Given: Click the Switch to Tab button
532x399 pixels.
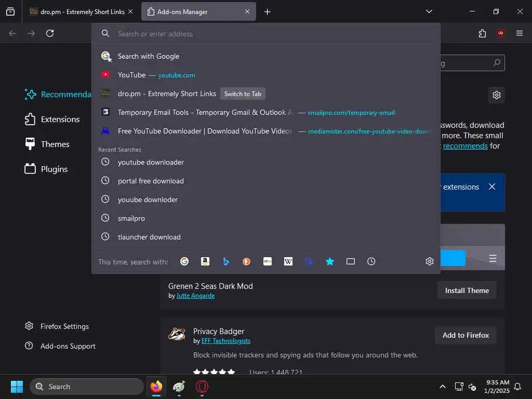Looking at the screenshot, I should point(243,94).
